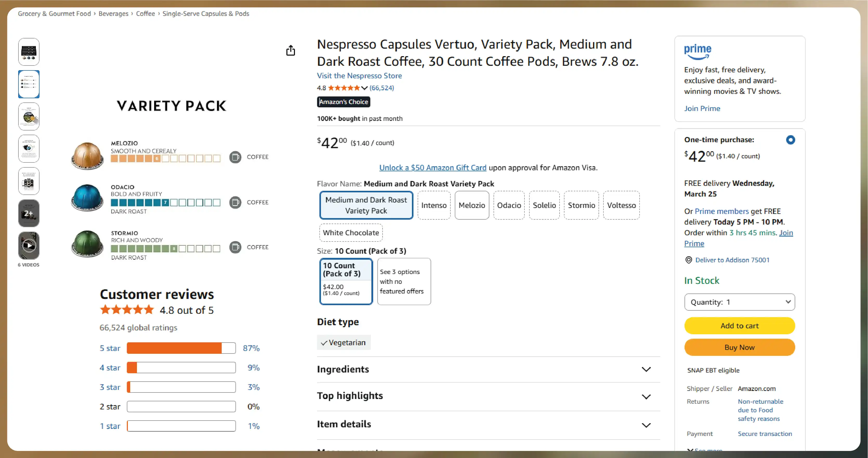Select the Intenso flavor option
Viewport: 868px width, 458px height.
tap(434, 205)
